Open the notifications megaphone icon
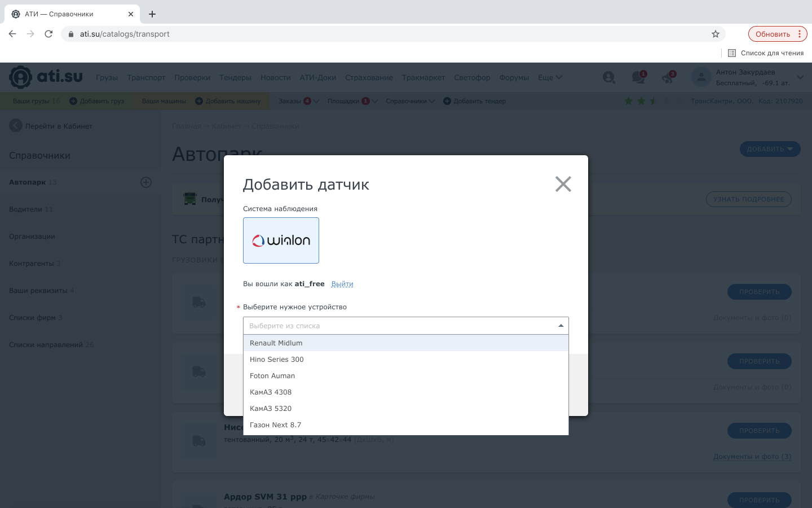This screenshot has height=508, width=812. point(668,77)
